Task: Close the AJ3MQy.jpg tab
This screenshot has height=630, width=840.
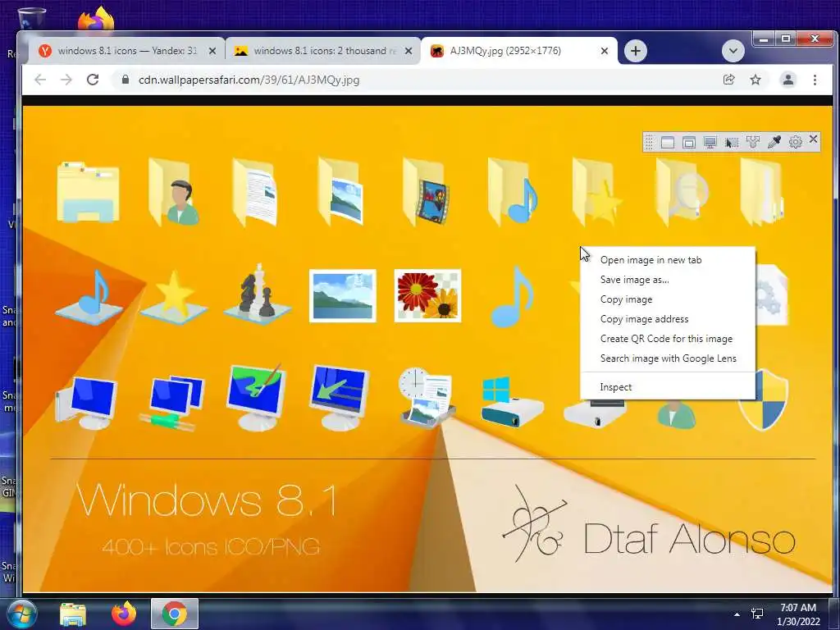Action: point(605,51)
